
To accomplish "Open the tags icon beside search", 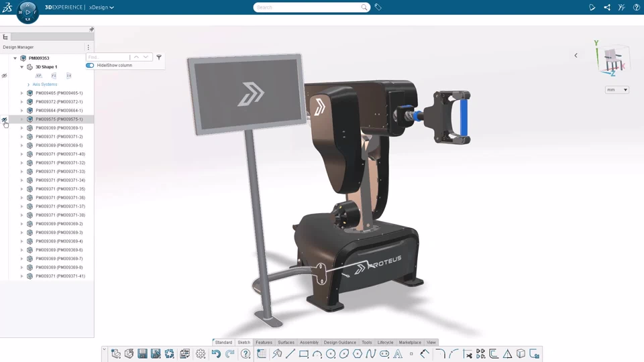I will 378,7.
